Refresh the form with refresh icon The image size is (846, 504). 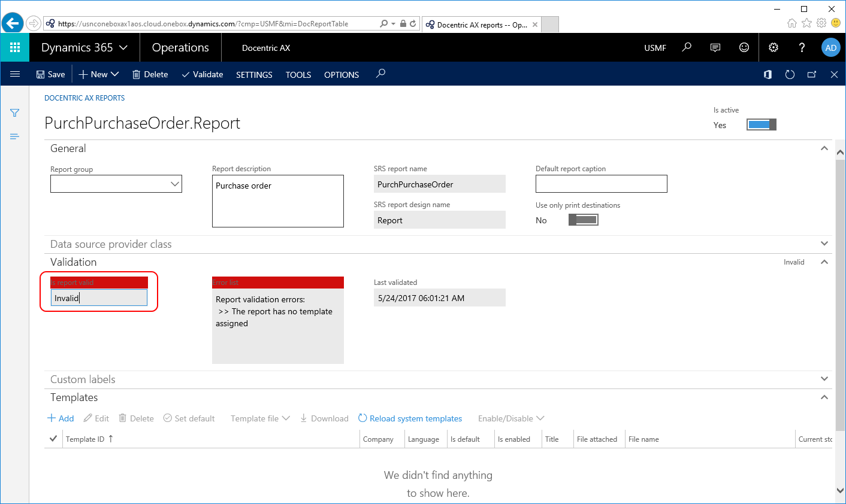(x=790, y=74)
